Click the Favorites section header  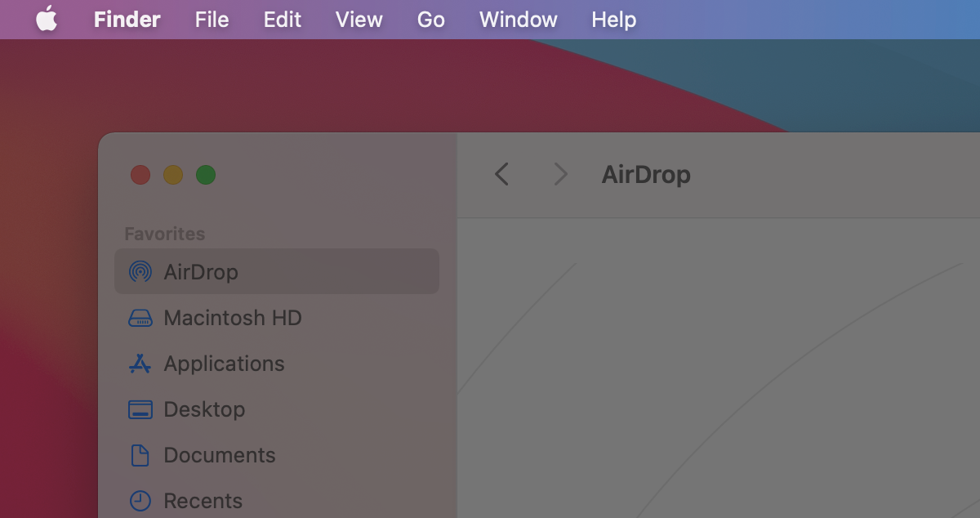(164, 234)
